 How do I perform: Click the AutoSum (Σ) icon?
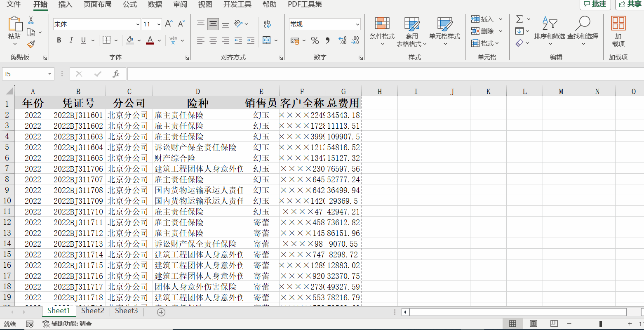pyautogui.click(x=519, y=19)
